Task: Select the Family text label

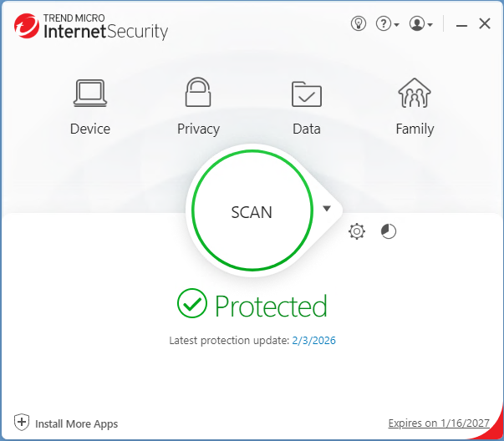Action: click(415, 129)
